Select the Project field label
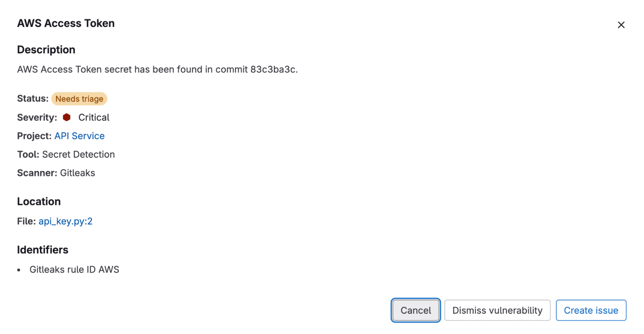Viewport: 644px width, 334px height. pyautogui.click(x=34, y=136)
